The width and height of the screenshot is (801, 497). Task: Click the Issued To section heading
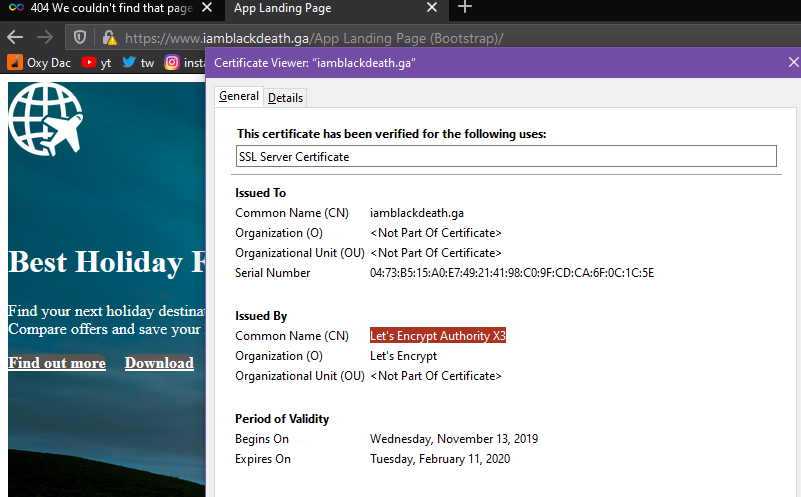(x=261, y=193)
